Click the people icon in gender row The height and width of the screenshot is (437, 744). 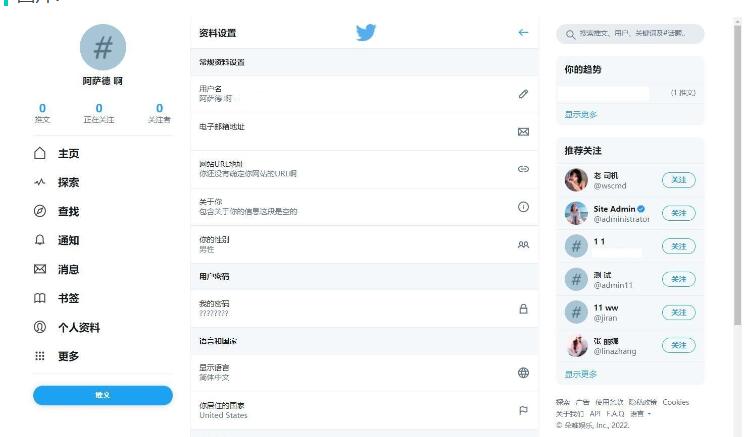pos(523,245)
